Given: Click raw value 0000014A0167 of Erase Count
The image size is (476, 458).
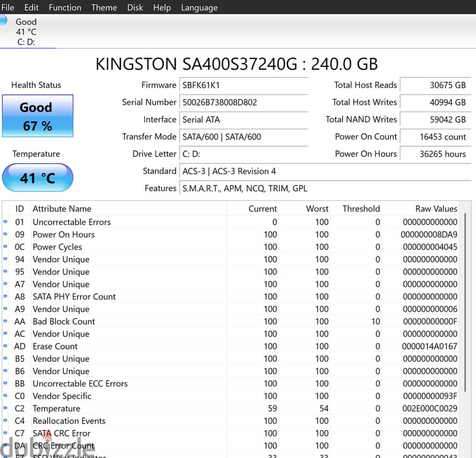Looking at the screenshot, I should [x=430, y=346].
